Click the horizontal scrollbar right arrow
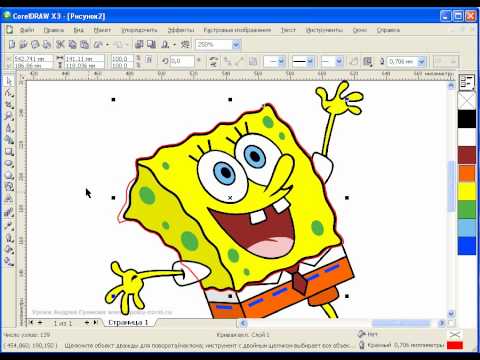Screen dimensions: 480x360 [x=441, y=323]
